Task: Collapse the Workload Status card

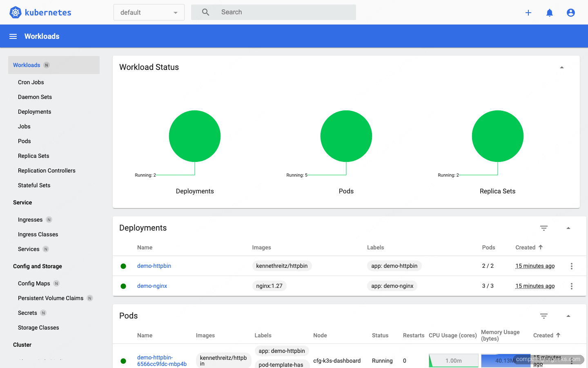Action: tap(562, 67)
